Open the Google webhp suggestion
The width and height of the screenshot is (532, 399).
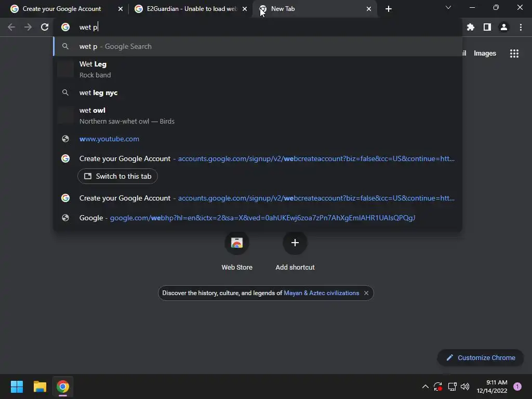[x=258, y=218]
